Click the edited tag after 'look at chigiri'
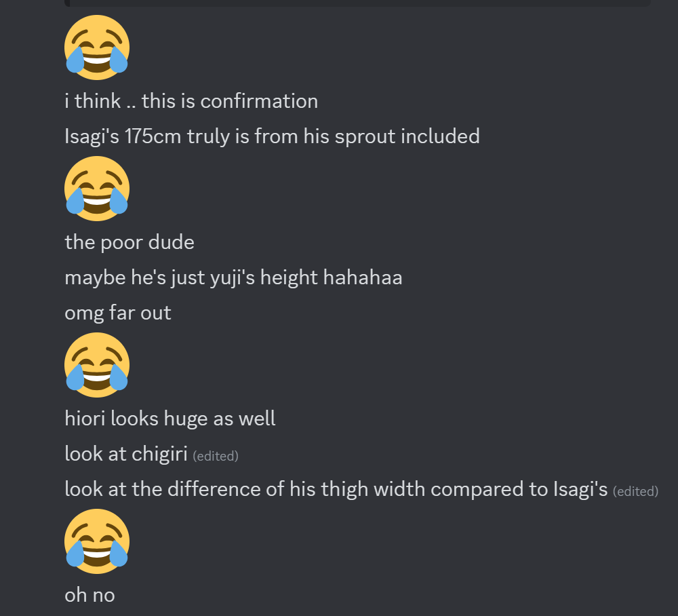Screen dimensions: 678x616 [x=216, y=456]
